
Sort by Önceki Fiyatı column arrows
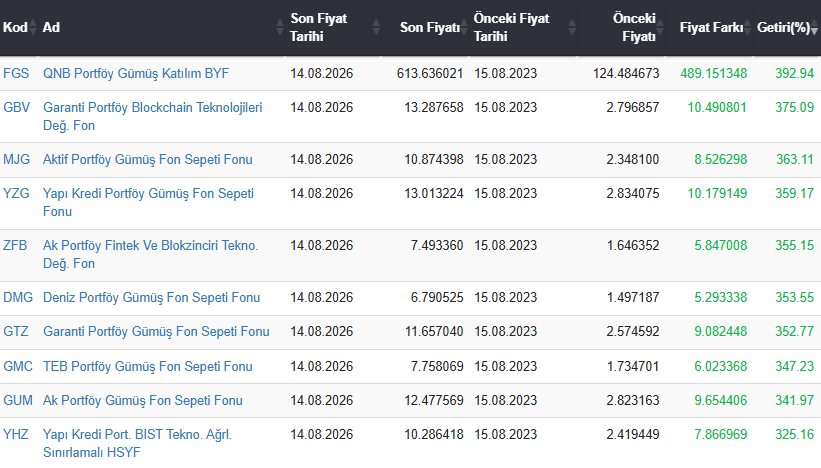click(660, 27)
